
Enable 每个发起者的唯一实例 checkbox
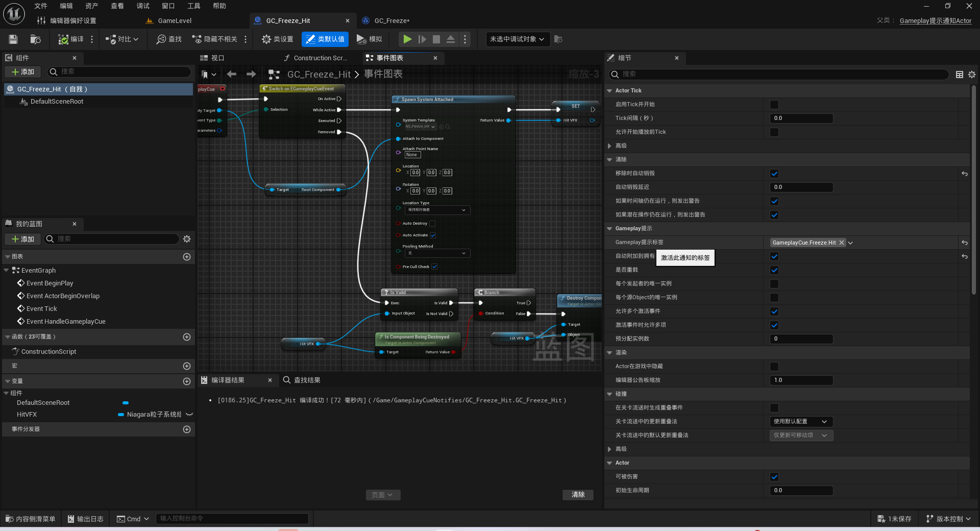[x=774, y=284]
